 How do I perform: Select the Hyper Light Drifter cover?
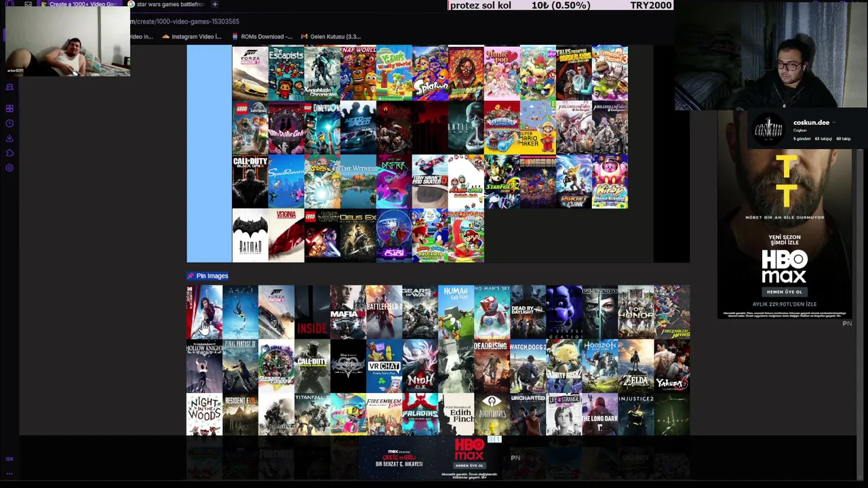coord(393,182)
